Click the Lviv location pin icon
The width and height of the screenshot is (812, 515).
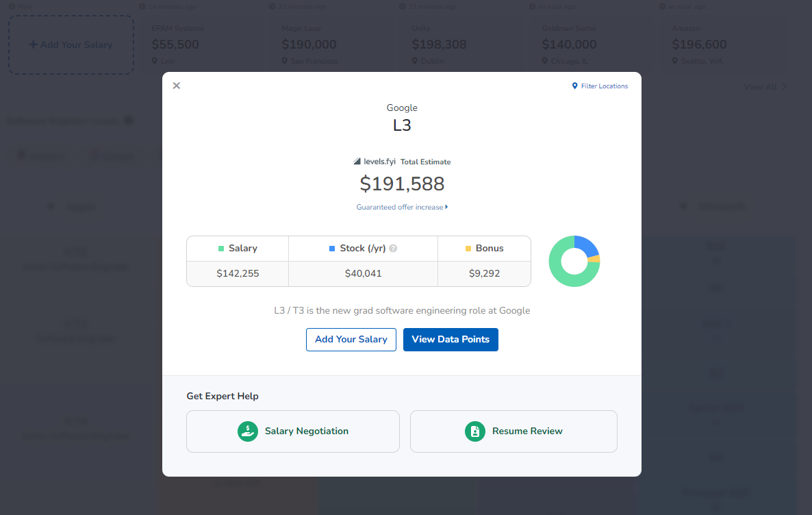pos(154,61)
